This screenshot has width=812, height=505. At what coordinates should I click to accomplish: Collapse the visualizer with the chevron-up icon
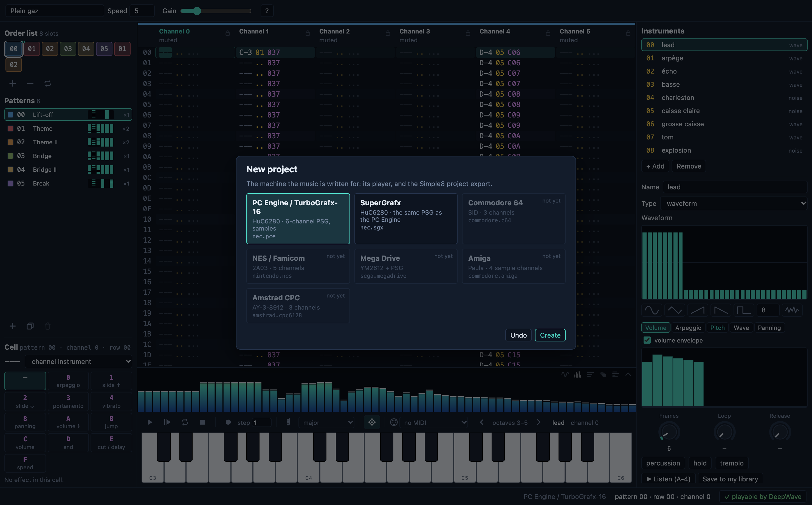tap(628, 374)
